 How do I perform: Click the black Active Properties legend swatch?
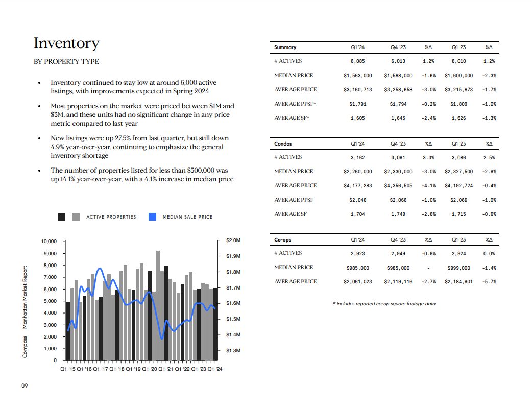(61, 216)
